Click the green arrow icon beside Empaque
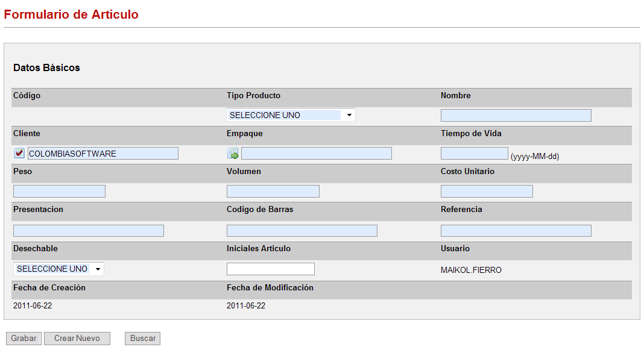The height and width of the screenshot is (350, 644). [x=233, y=154]
